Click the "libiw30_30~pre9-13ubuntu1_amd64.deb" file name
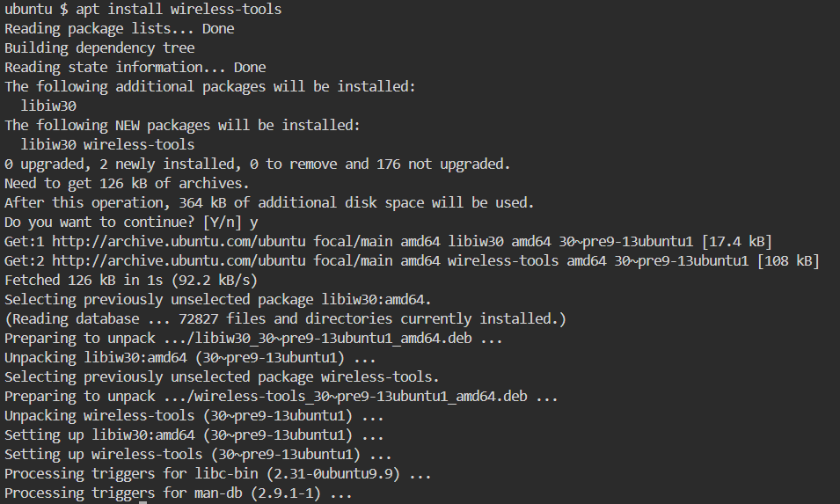The width and height of the screenshot is (840, 504). (333, 338)
